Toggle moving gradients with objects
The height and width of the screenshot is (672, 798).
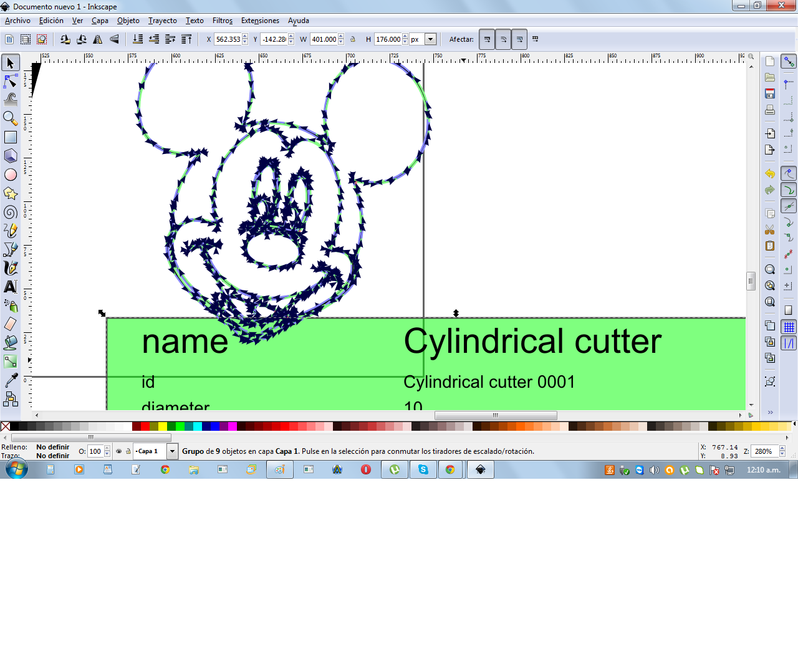tap(519, 39)
